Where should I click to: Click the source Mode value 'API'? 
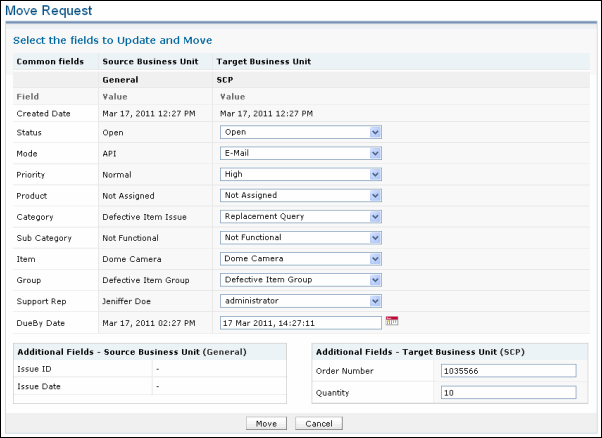[109, 154]
